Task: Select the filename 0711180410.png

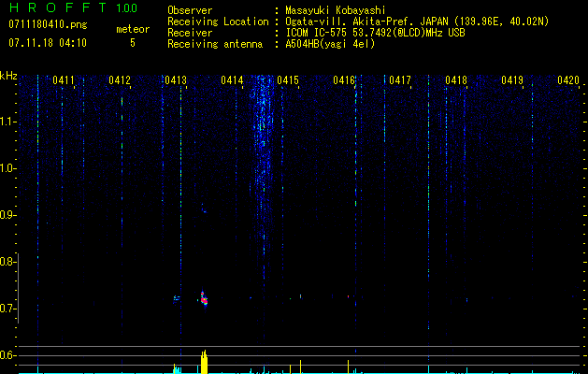Action: [48, 24]
